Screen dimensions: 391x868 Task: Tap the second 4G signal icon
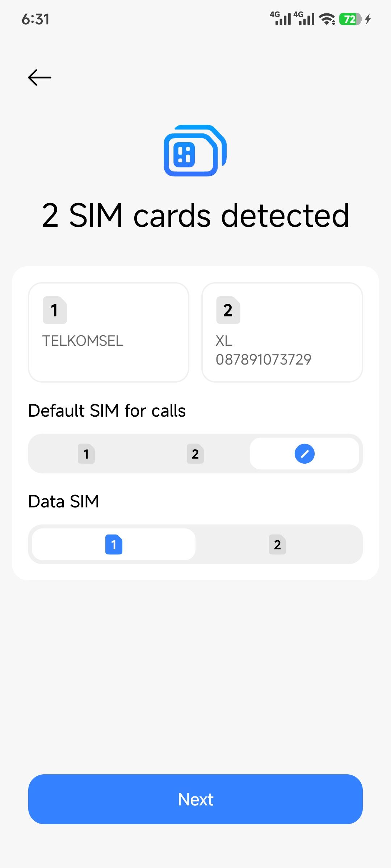pyautogui.click(x=304, y=18)
